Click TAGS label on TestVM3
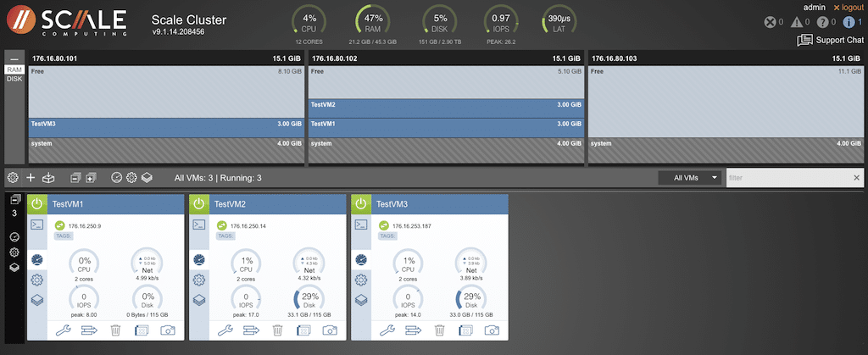 pos(388,236)
